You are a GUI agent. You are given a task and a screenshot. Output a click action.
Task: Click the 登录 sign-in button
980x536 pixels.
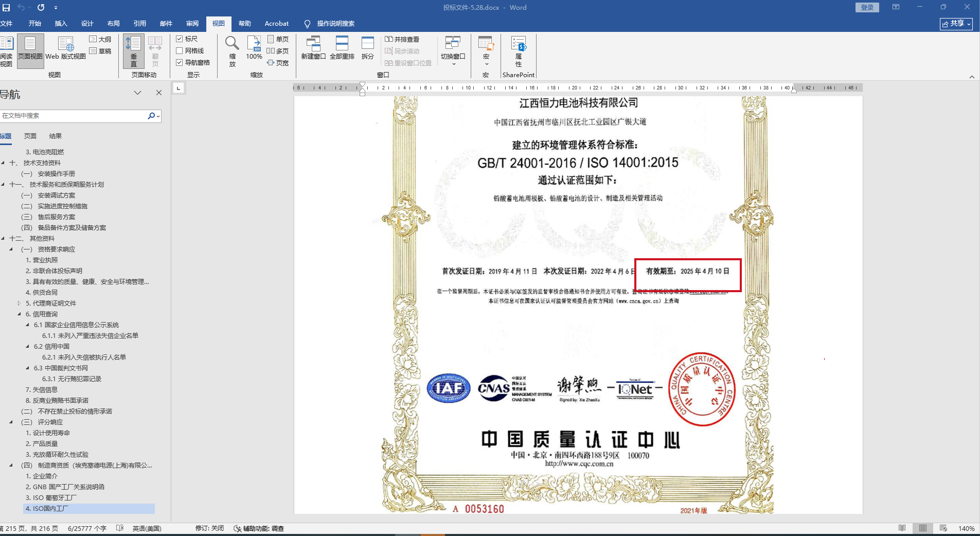867,7
